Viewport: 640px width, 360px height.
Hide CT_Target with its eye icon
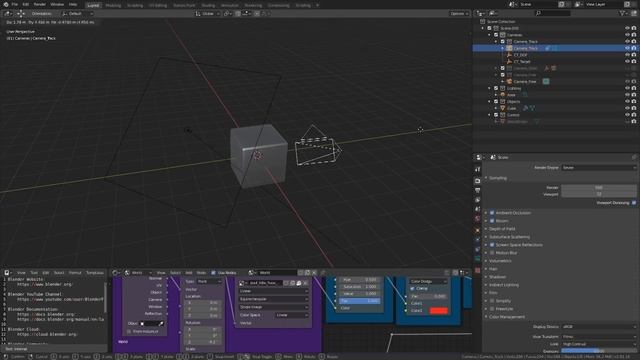coord(627,62)
